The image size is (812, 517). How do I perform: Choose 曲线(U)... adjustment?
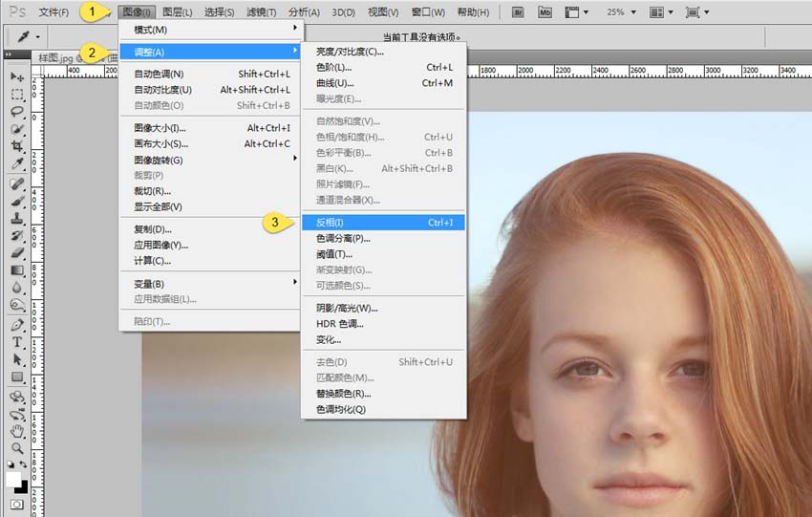tap(384, 83)
